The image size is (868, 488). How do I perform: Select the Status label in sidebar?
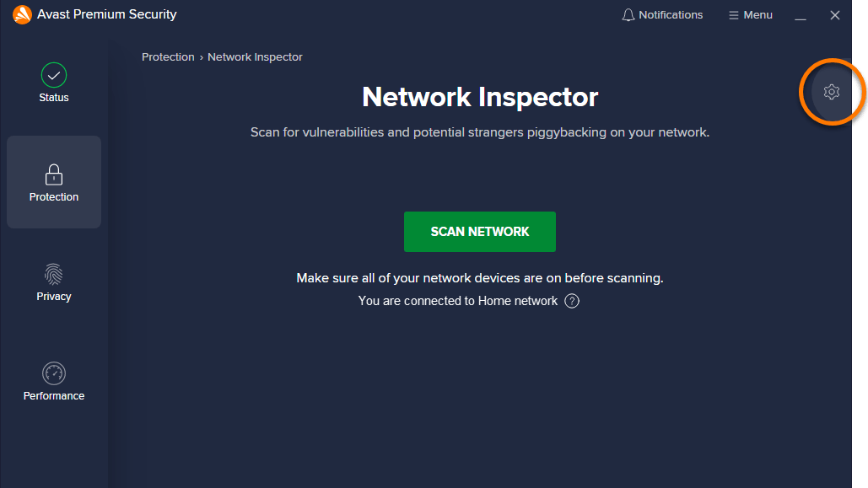53,97
